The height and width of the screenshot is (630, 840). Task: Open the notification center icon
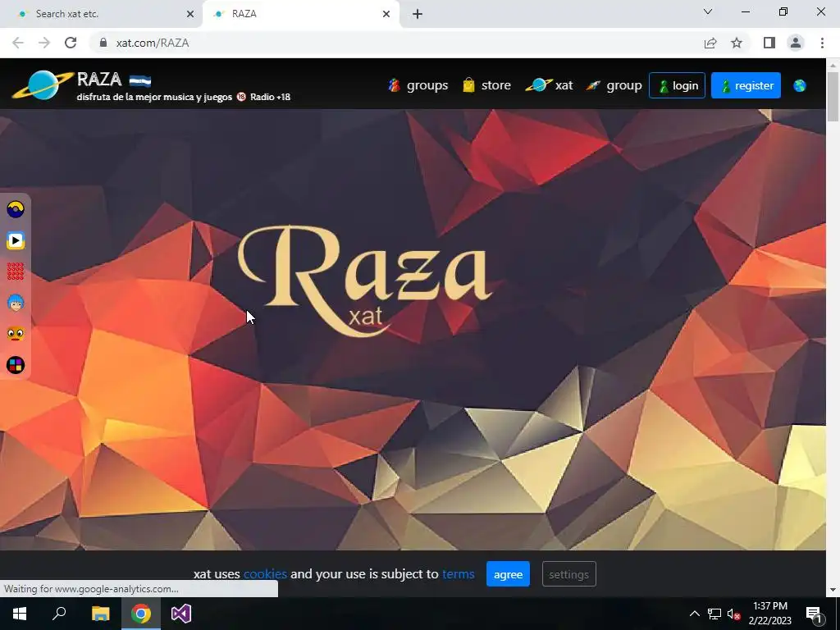(815, 614)
